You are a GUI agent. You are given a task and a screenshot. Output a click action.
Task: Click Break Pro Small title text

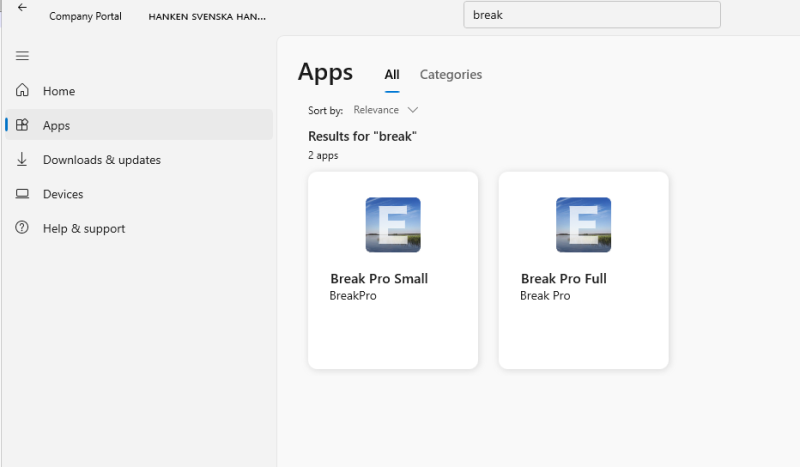pyautogui.click(x=379, y=279)
